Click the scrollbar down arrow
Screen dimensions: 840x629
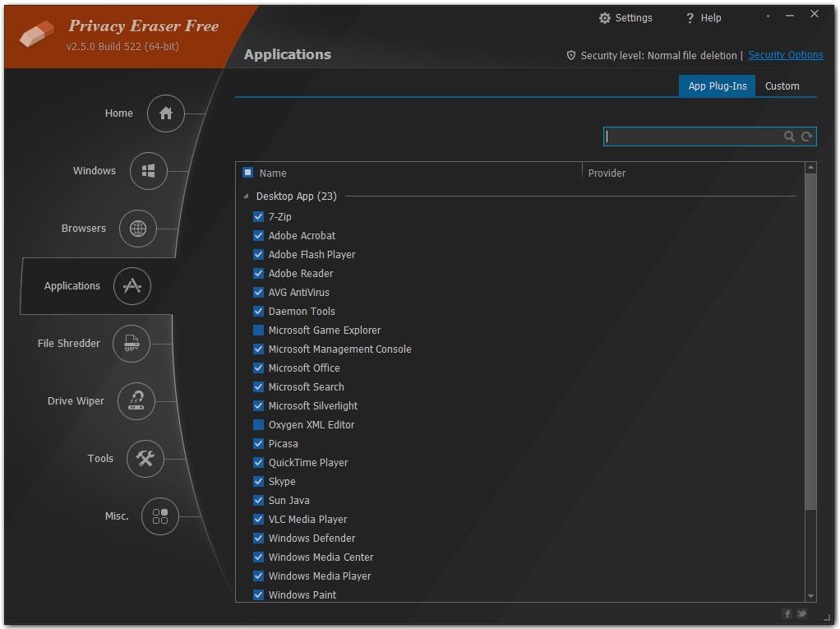pos(810,596)
